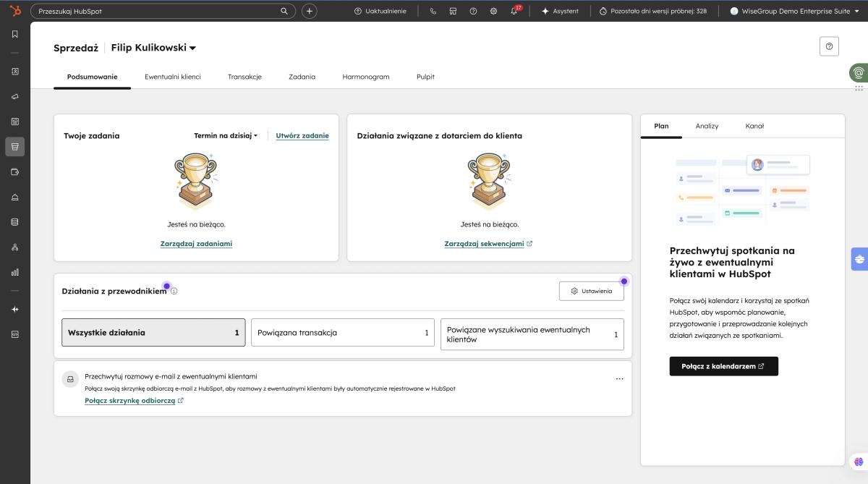Open the three-dot menu on email card
Screen dimensions: 868x484
(619, 379)
